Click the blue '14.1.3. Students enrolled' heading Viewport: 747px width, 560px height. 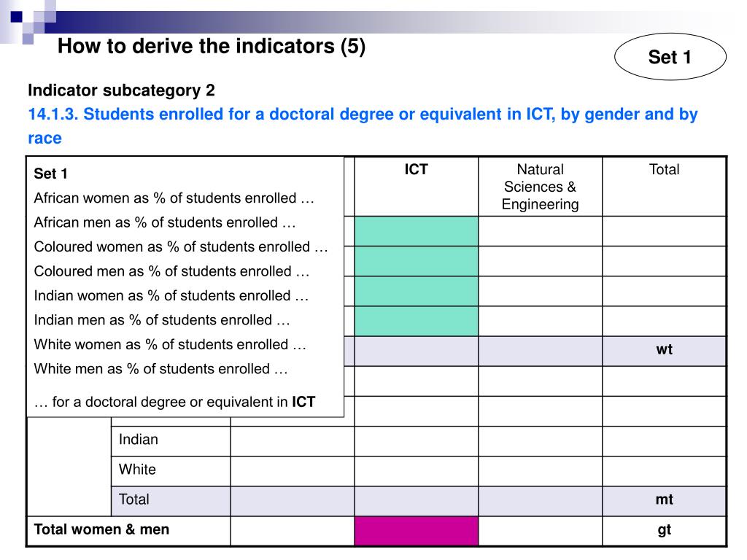pyautogui.click(x=363, y=125)
